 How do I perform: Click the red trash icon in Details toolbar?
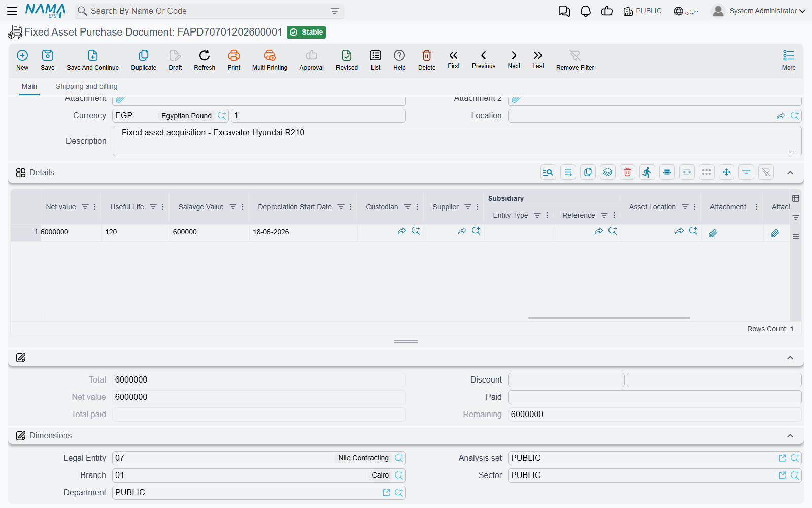(627, 172)
